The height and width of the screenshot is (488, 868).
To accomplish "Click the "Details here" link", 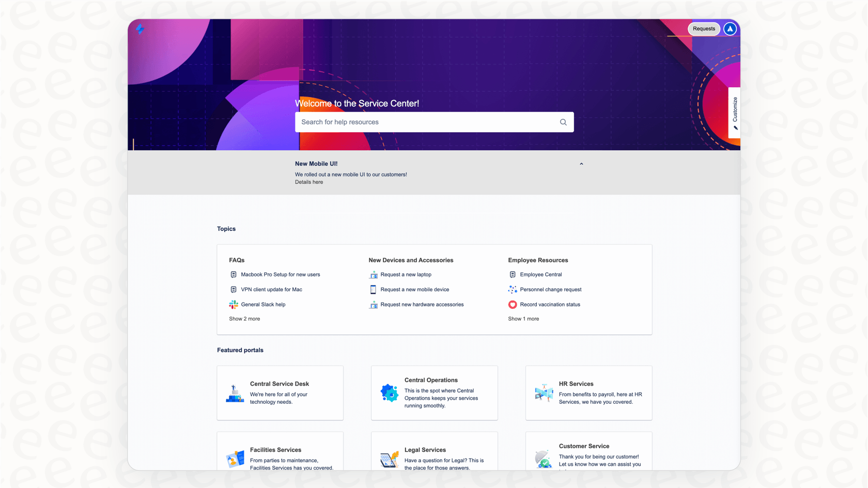I will pyautogui.click(x=308, y=182).
